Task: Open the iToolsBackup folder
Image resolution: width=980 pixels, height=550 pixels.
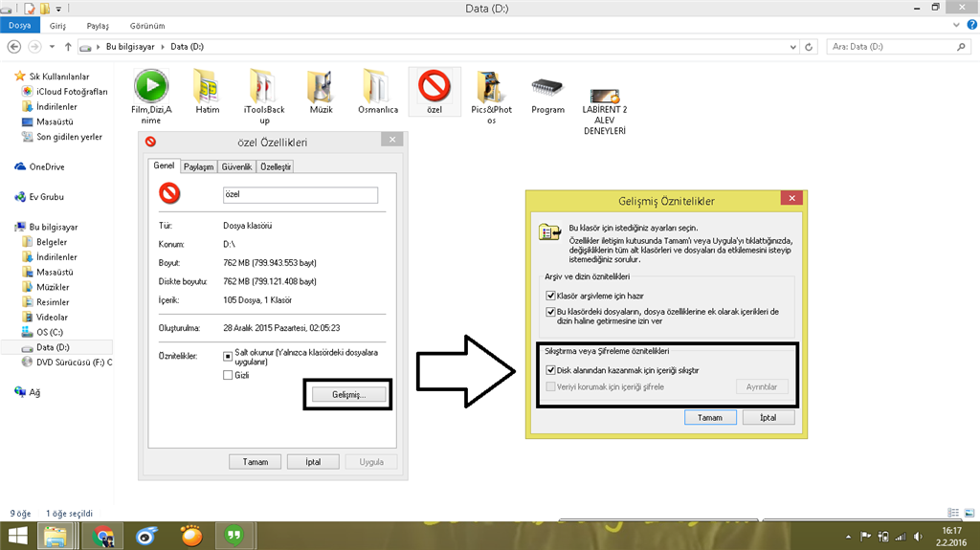Action: click(263, 88)
